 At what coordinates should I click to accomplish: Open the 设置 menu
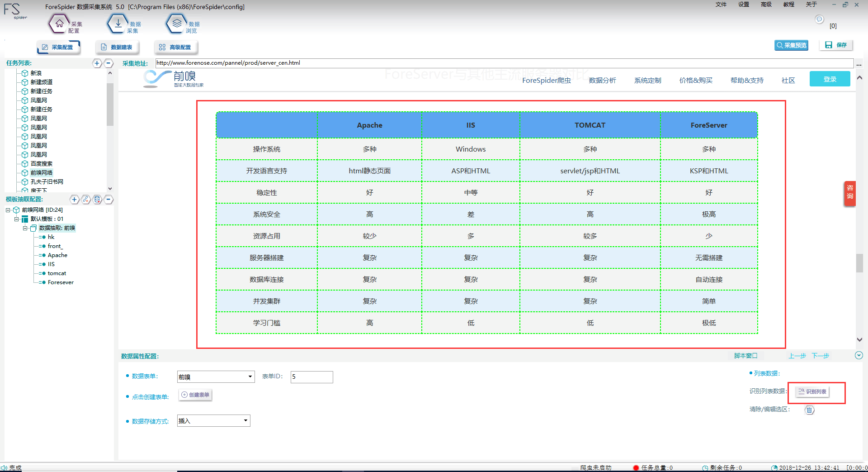[x=744, y=5]
